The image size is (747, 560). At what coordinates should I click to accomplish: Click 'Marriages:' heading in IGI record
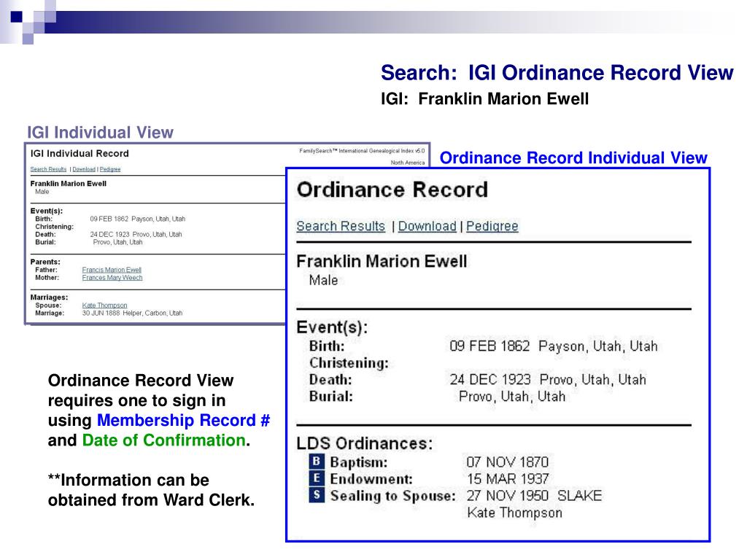[x=49, y=297]
